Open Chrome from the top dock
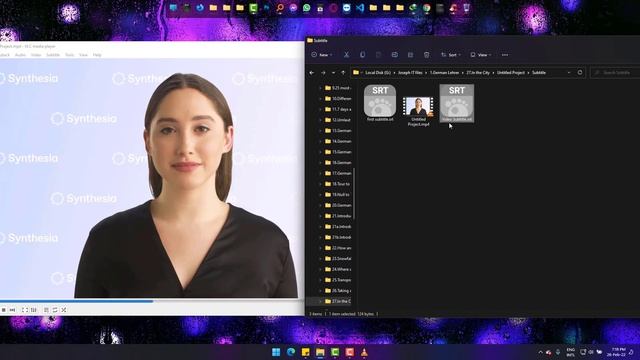640x360 pixels. [x=427, y=8]
